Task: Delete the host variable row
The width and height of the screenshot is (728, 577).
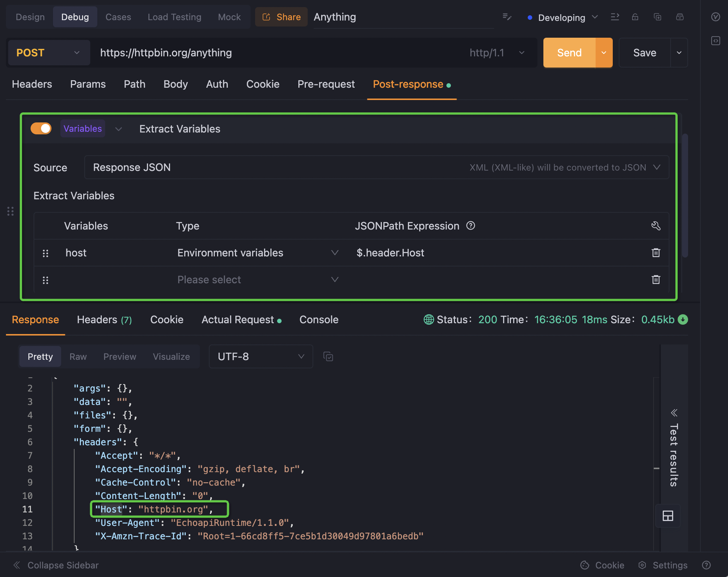Action: (656, 253)
